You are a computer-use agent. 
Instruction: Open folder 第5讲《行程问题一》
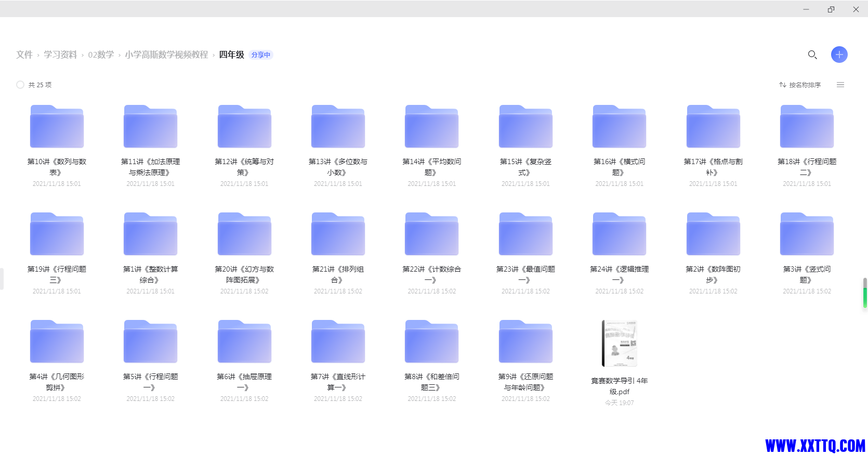(x=150, y=341)
